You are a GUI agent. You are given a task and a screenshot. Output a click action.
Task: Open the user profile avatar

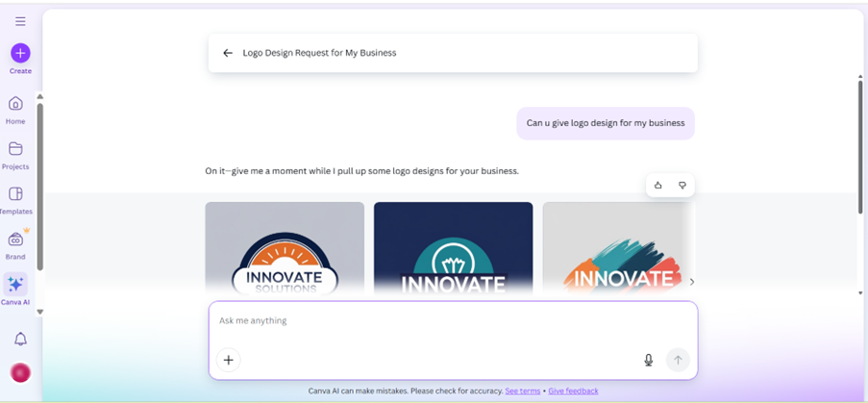point(20,372)
